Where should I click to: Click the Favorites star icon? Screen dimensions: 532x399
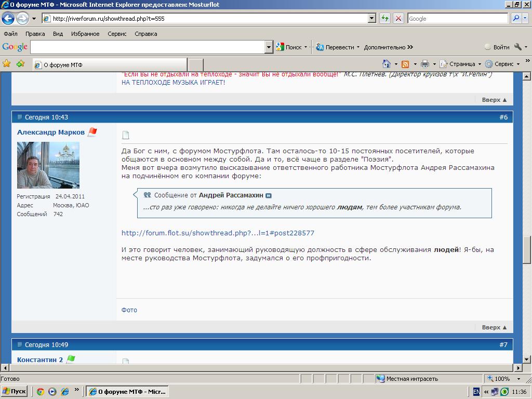(x=7, y=64)
